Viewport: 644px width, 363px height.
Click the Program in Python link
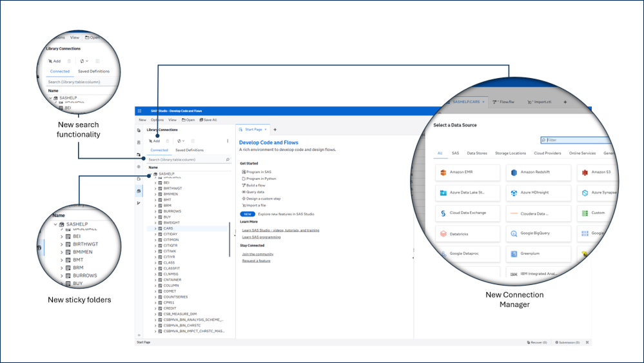point(259,179)
